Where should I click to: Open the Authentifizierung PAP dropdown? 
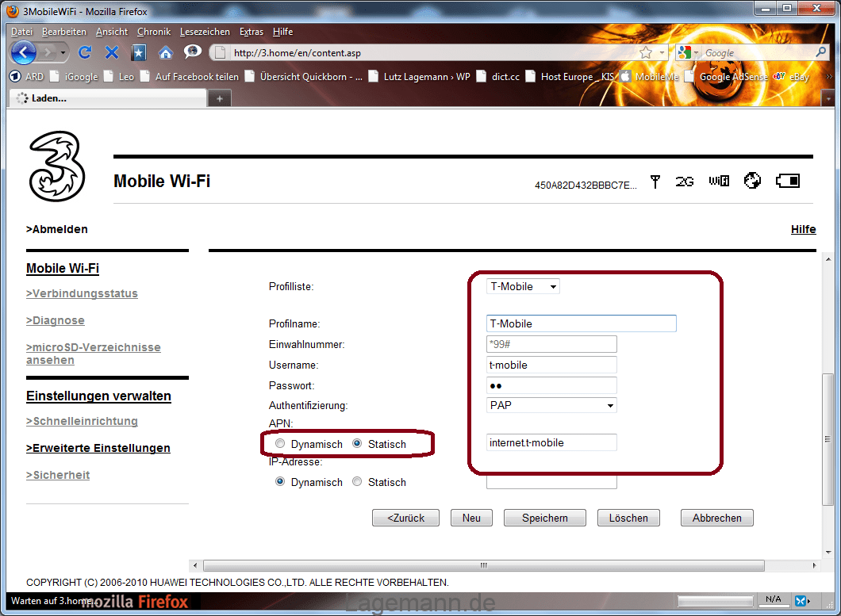click(x=551, y=405)
